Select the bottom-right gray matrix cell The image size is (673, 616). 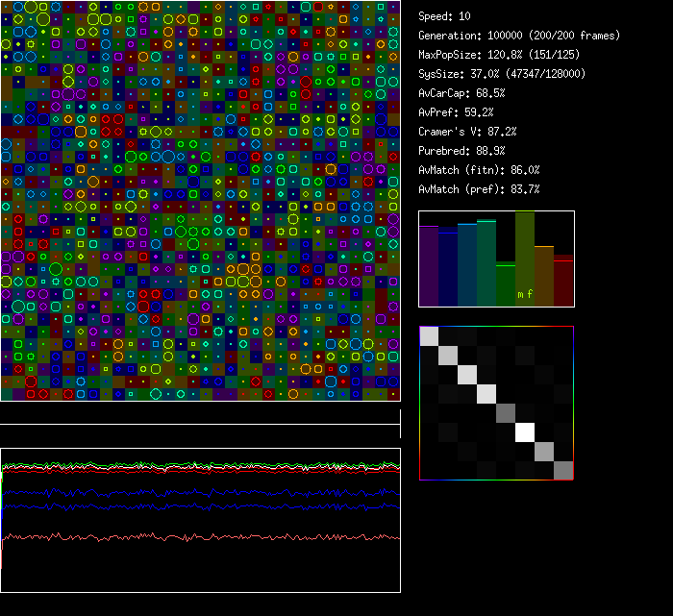point(563,470)
